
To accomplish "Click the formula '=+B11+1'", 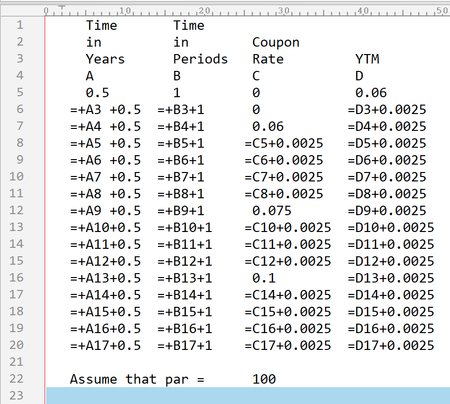I will point(185,245).
